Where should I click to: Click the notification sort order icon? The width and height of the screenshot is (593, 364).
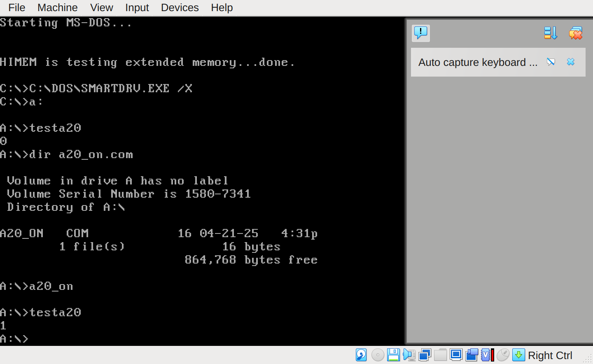pyautogui.click(x=551, y=33)
